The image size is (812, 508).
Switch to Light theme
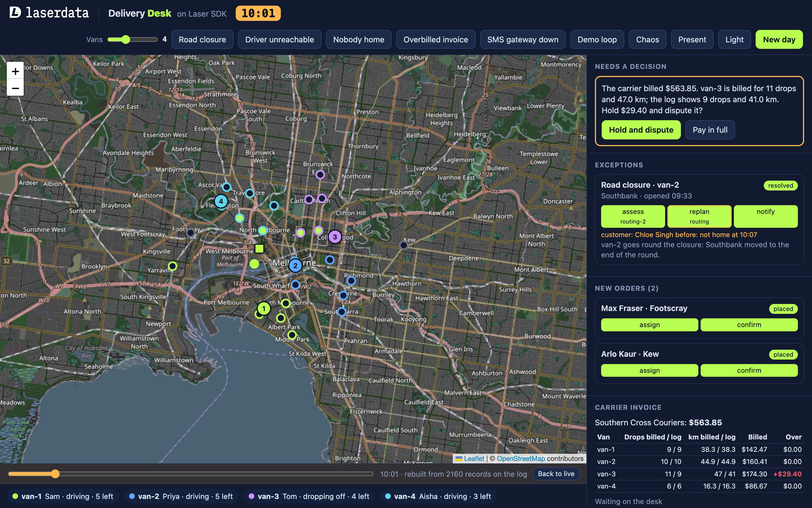pyautogui.click(x=734, y=40)
